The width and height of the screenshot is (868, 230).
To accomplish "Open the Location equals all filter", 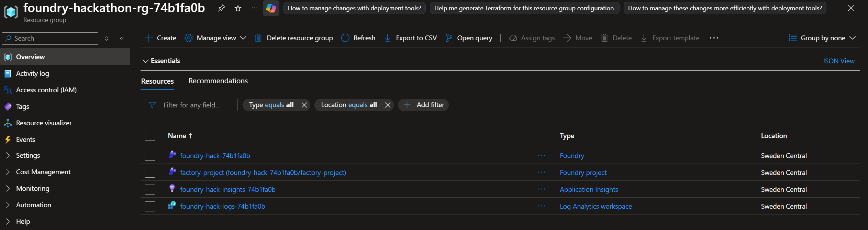I will tap(349, 105).
